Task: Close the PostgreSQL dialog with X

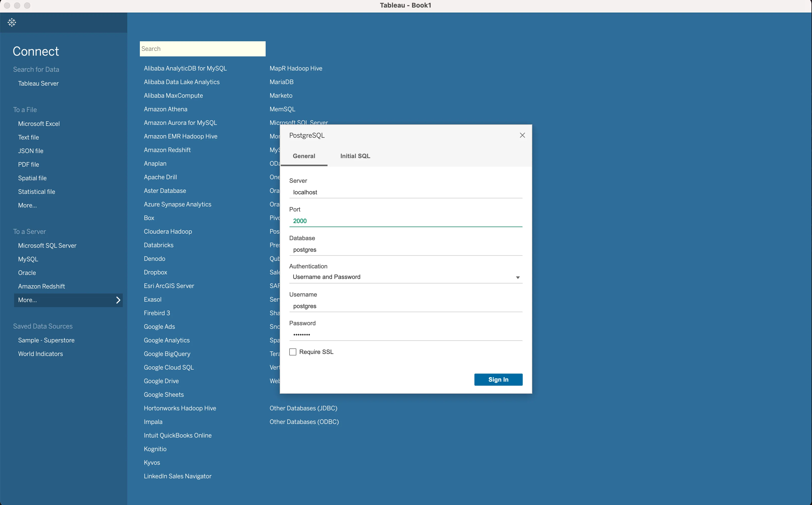Action: pos(522,135)
